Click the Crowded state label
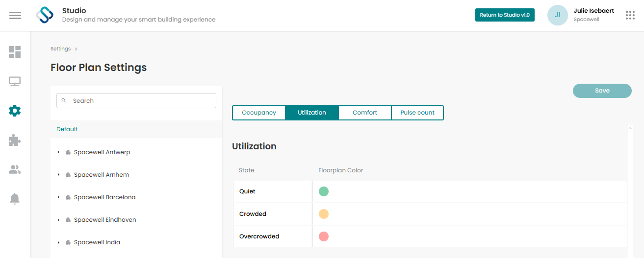 pos(253,214)
